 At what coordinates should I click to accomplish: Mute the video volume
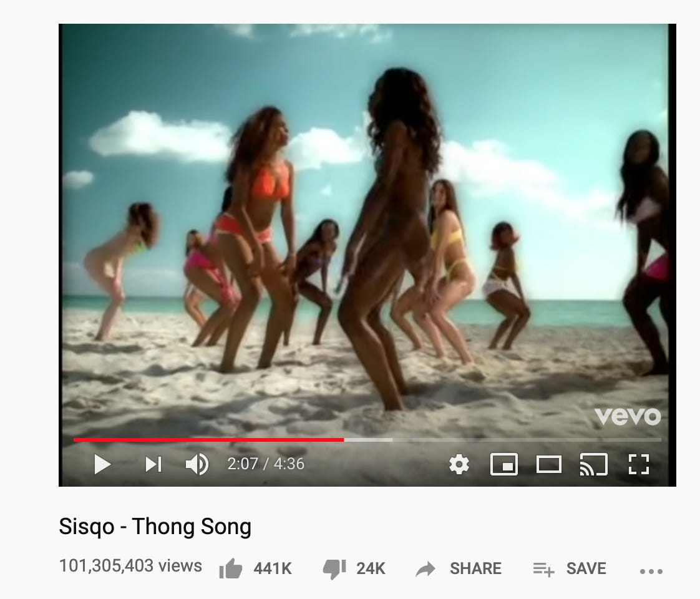click(x=197, y=464)
